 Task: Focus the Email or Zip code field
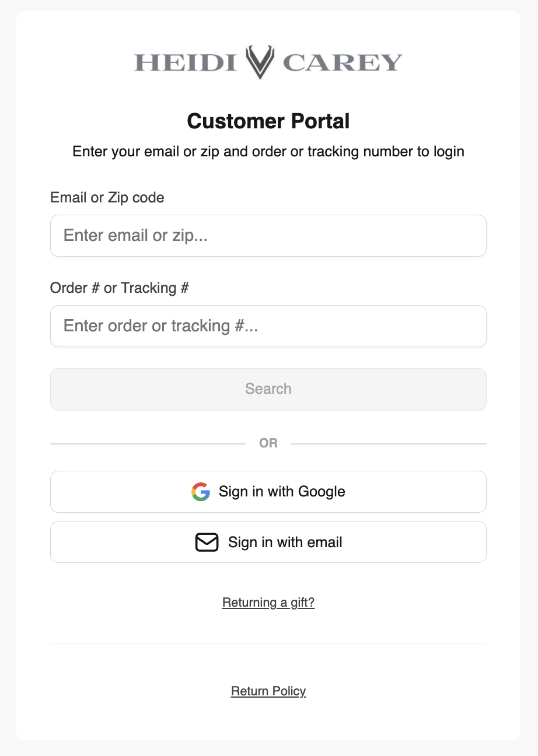(268, 236)
